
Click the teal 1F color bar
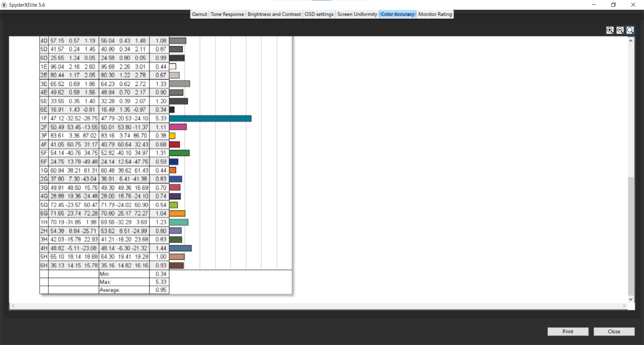pos(210,119)
